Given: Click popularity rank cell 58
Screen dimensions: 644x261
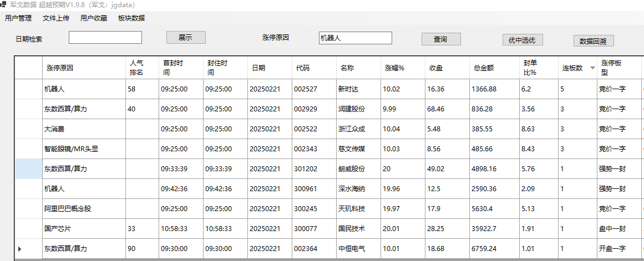Looking at the screenshot, I should (x=142, y=89).
